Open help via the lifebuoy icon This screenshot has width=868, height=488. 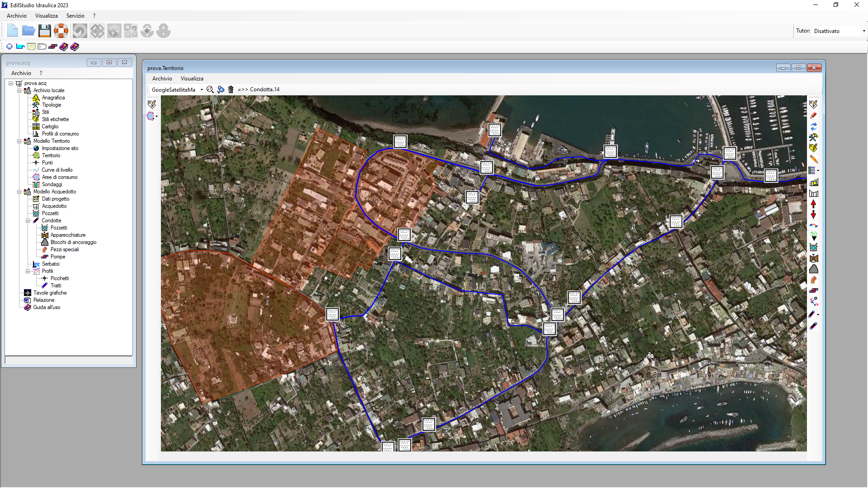[x=61, y=31]
